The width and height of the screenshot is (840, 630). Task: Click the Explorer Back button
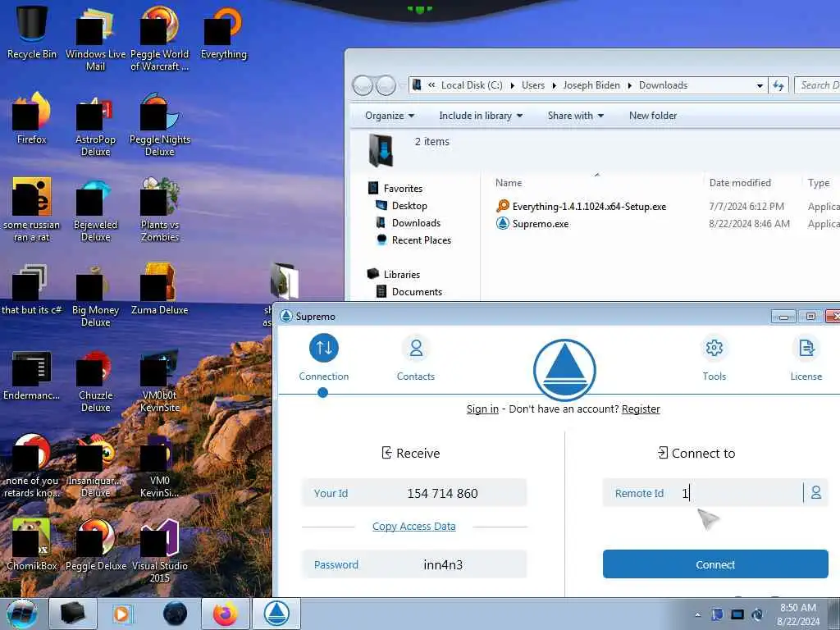[363, 85]
